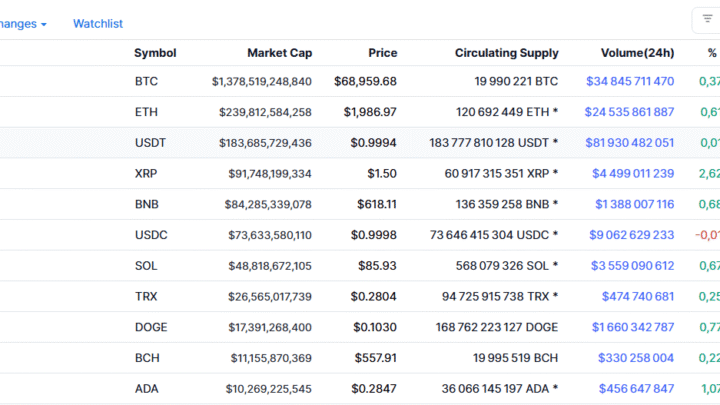Click the BNB volume link
The image size is (720, 405).
(634, 205)
